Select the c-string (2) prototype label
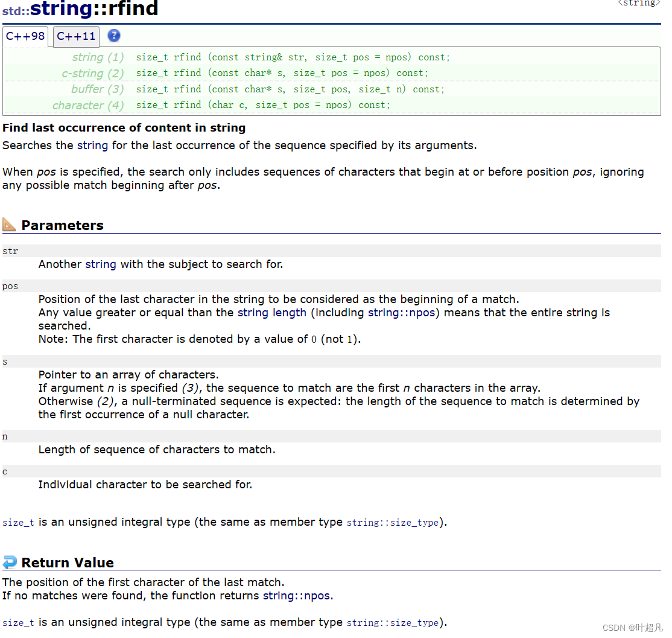The height and width of the screenshot is (638, 672). pyautogui.click(x=93, y=73)
